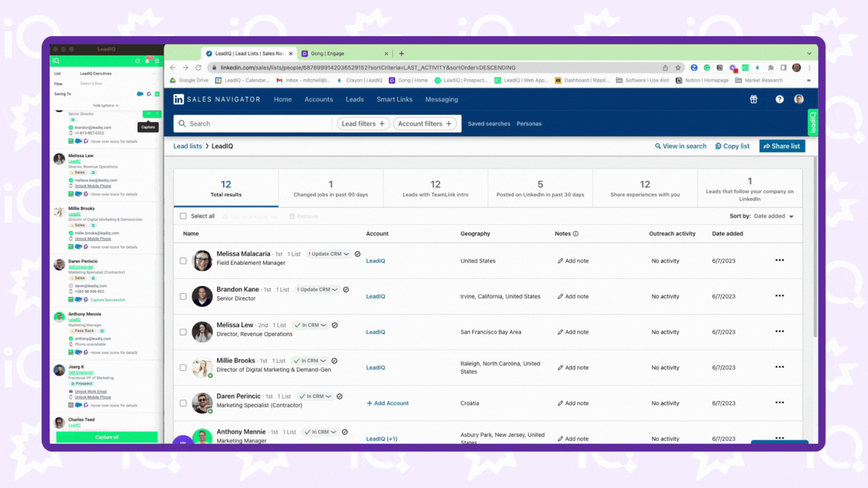Bookmark page using the star icon

[x=678, y=68]
